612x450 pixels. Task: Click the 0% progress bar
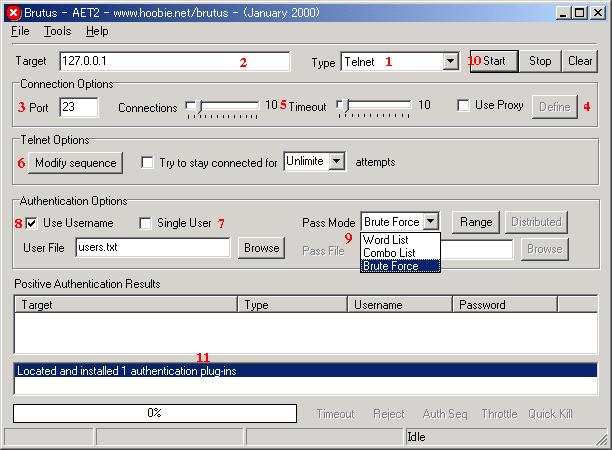(x=155, y=413)
